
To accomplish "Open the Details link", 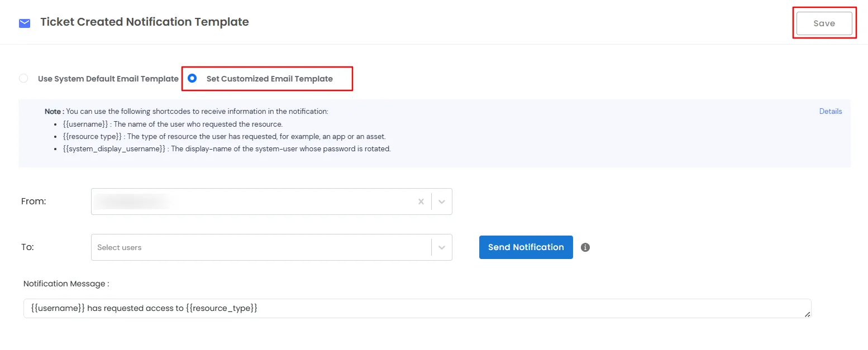I will 831,111.
